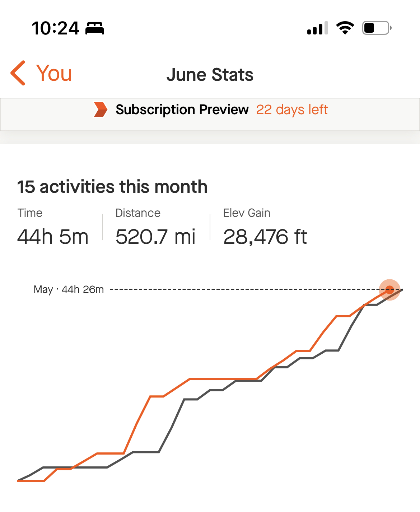Open the Subscription Preview banner
Screen dimensions: 420x512
(x=210, y=114)
